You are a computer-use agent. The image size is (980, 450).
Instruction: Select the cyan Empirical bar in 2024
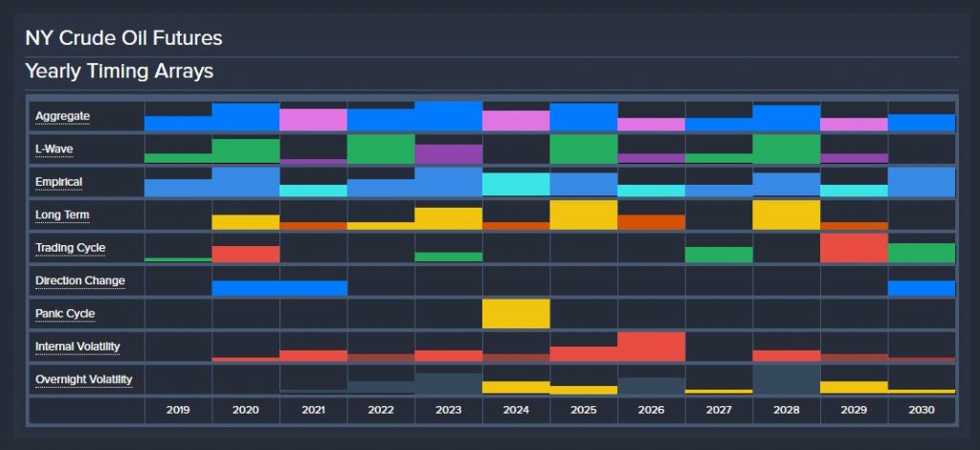(516, 185)
